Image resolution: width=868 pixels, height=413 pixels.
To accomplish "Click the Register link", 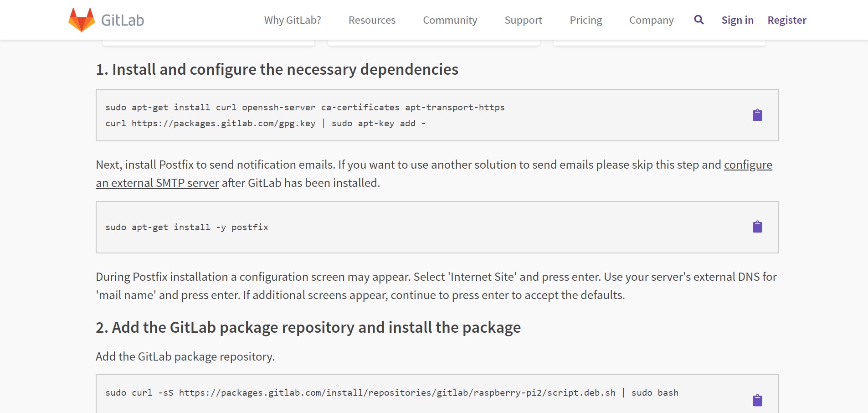I will 786,20.
